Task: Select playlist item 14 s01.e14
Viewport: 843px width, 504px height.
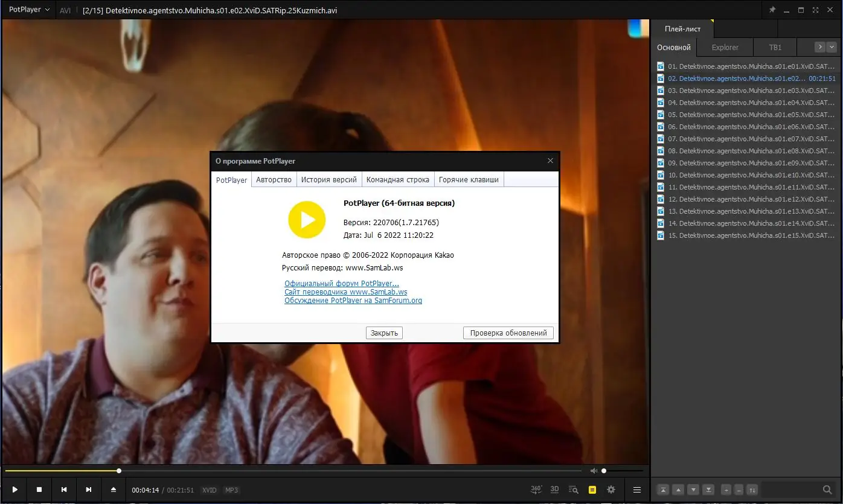Action: tap(746, 223)
